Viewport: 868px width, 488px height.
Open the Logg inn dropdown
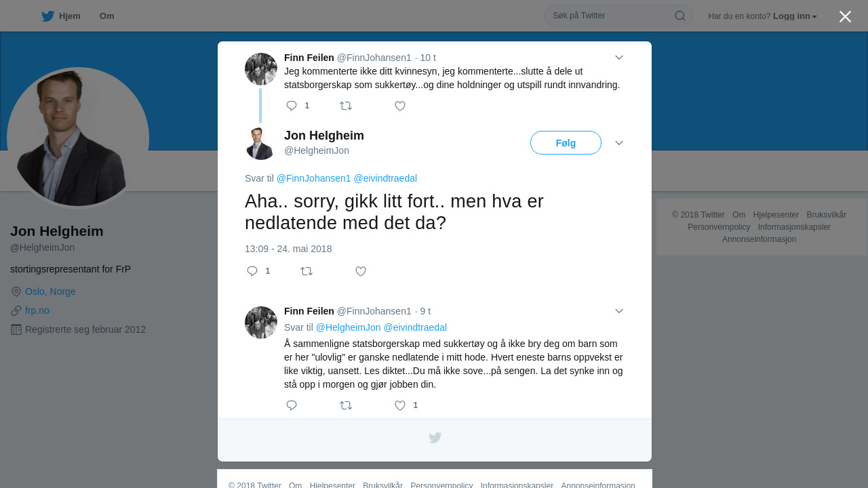pyautogui.click(x=795, y=16)
